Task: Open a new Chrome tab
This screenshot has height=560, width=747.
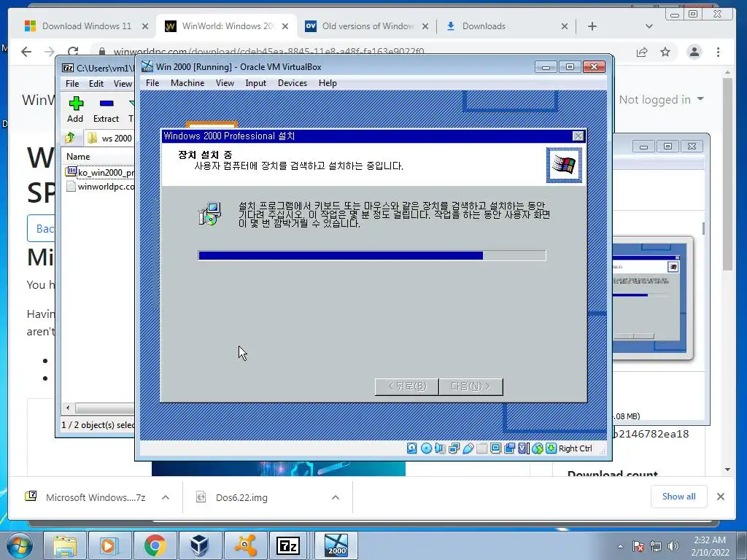Action: pyautogui.click(x=592, y=26)
